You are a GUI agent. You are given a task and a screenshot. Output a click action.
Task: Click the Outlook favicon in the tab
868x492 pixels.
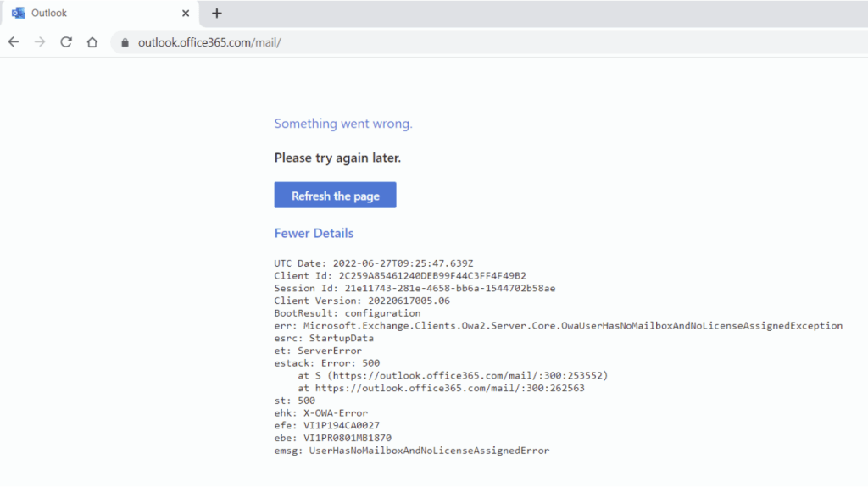coord(18,14)
